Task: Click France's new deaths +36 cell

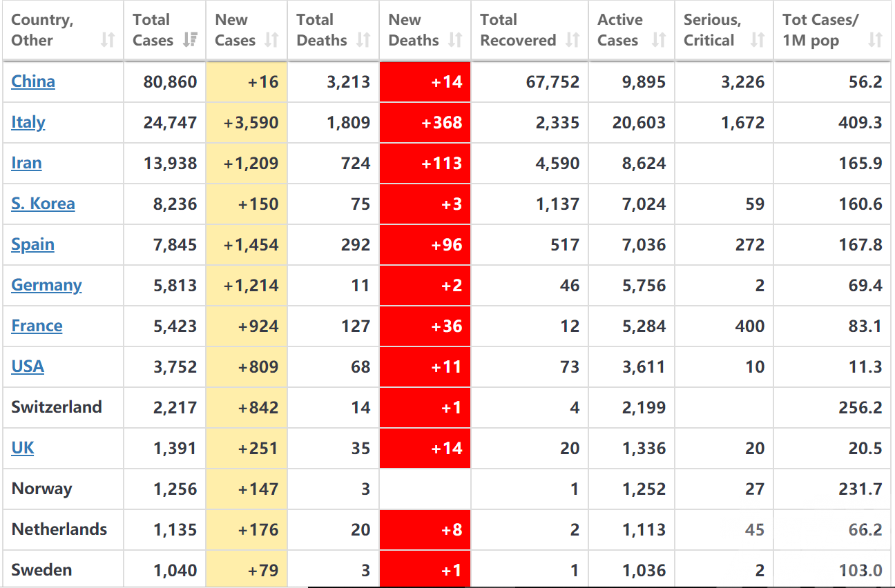Action: 425,326
